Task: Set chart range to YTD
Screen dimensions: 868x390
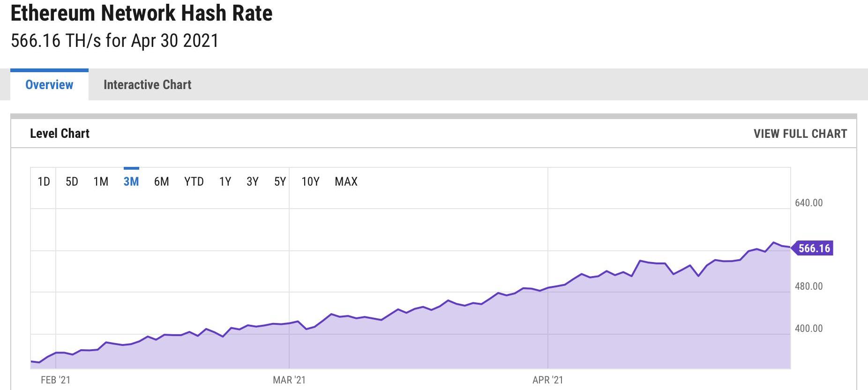Action: coord(194,181)
